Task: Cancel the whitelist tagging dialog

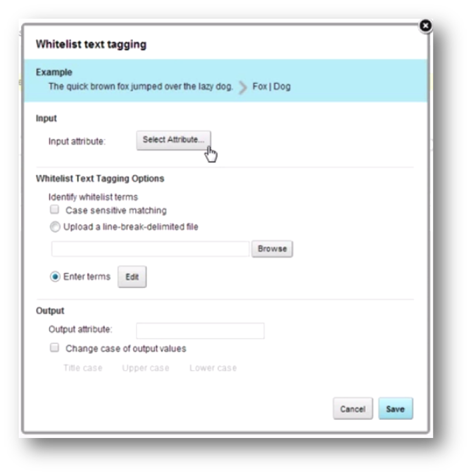Action: 353,409
